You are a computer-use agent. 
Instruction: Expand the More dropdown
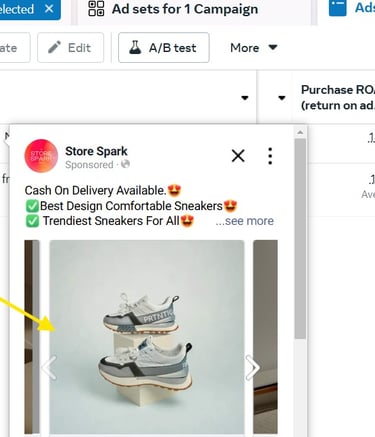coord(254,48)
